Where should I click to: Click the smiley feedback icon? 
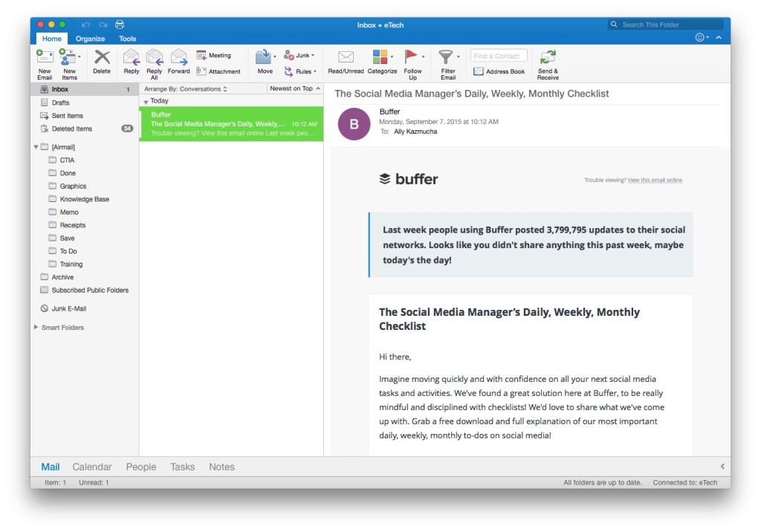tap(699, 37)
